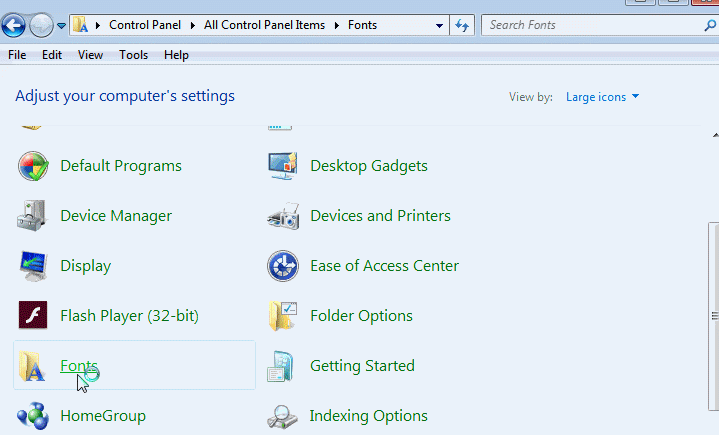Expand the View by Large icons dropdown
The image size is (719, 435).
click(602, 97)
